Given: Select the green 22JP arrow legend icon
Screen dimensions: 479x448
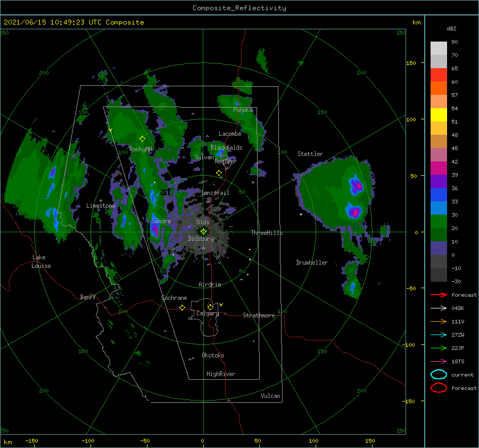Looking at the screenshot, I should [439, 348].
